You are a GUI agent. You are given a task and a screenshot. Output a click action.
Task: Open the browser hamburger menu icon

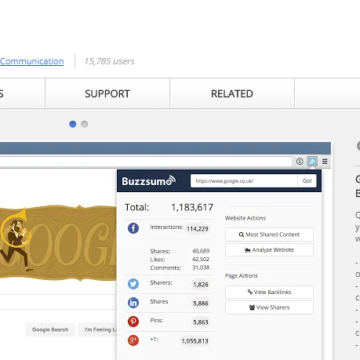(325, 162)
